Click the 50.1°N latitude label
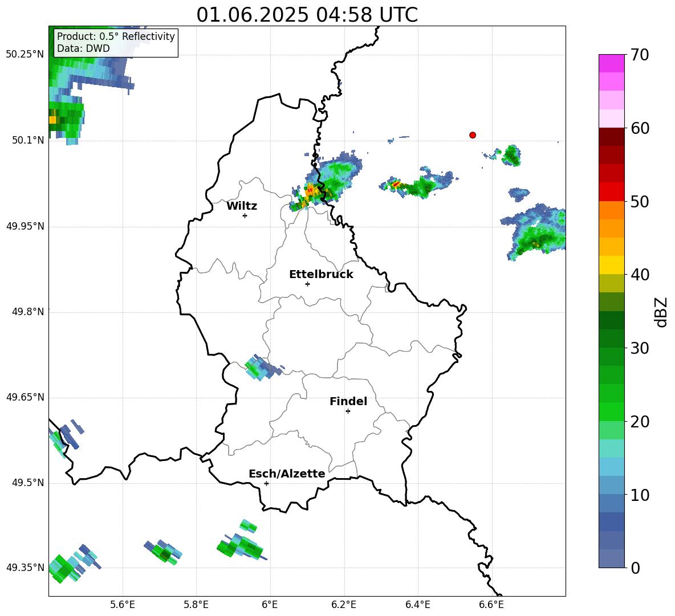 point(27,141)
